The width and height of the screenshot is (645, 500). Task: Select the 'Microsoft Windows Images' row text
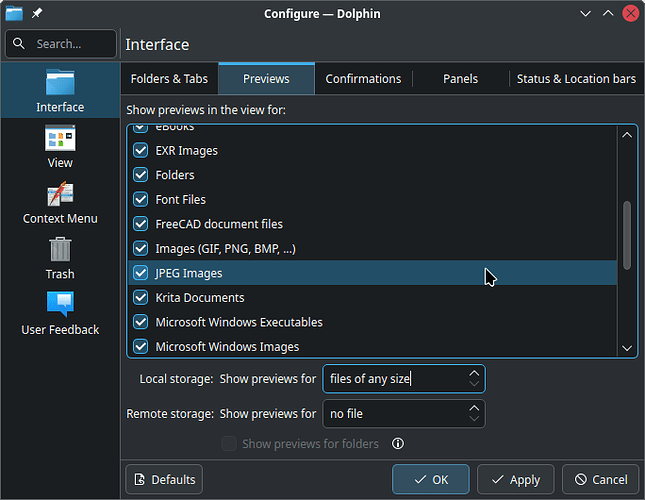(227, 347)
